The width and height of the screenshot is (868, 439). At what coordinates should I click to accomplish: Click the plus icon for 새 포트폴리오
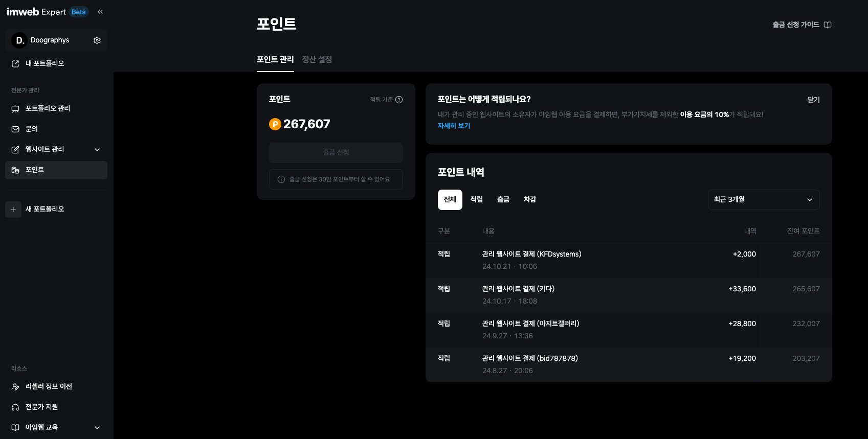tap(13, 210)
